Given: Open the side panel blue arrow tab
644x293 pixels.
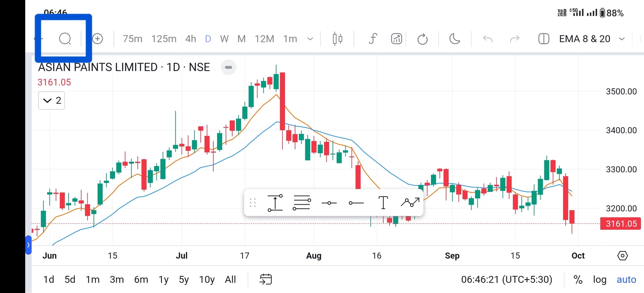Looking at the screenshot, I should [x=29, y=245].
